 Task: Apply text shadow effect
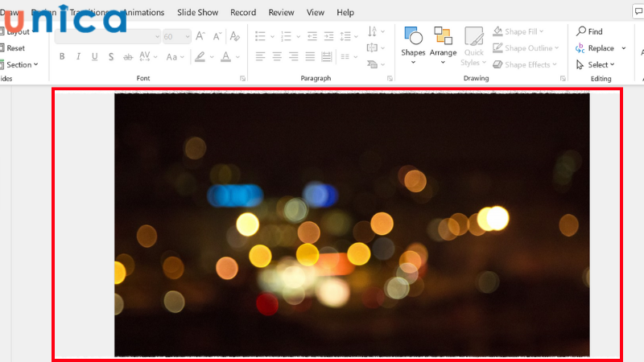click(110, 56)
